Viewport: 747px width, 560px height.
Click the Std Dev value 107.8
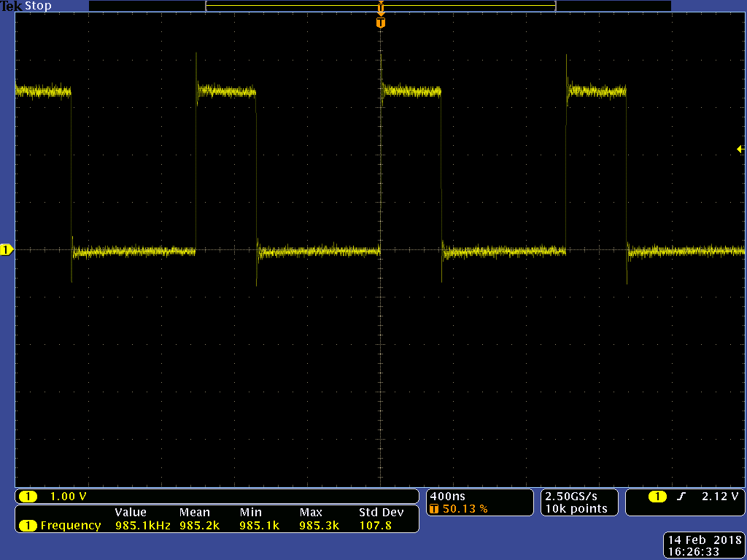tap(376, 525)
